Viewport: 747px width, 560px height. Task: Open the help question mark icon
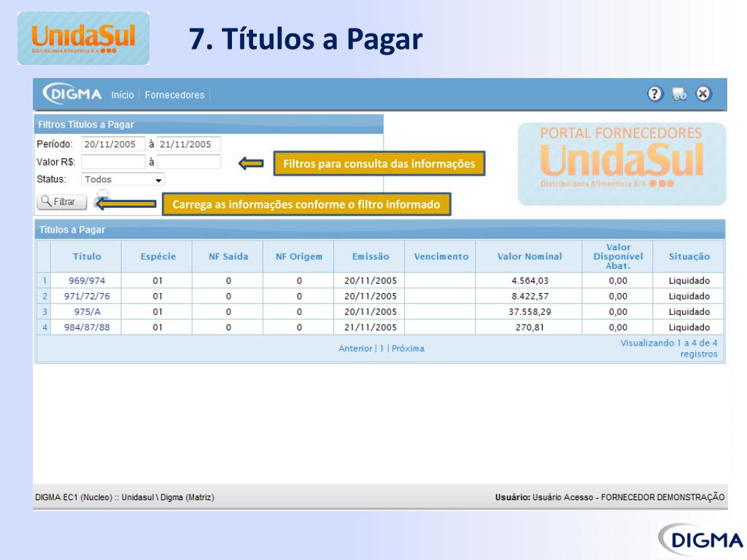tap(655, 94)
